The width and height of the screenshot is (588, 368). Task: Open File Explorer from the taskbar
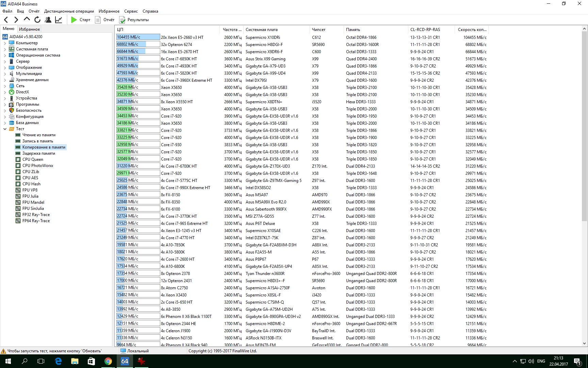tap(75, 361)
